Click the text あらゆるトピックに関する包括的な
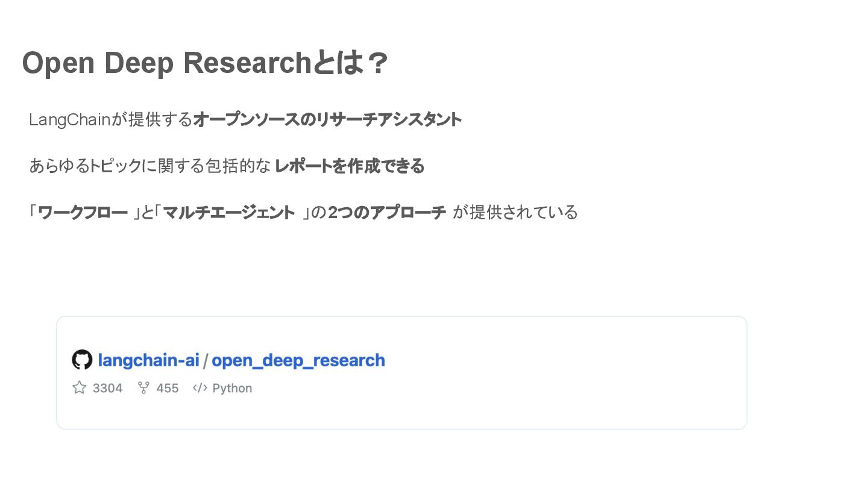Image resolution: width=868 pixels, height=488 pixels. tap(149, 166)
